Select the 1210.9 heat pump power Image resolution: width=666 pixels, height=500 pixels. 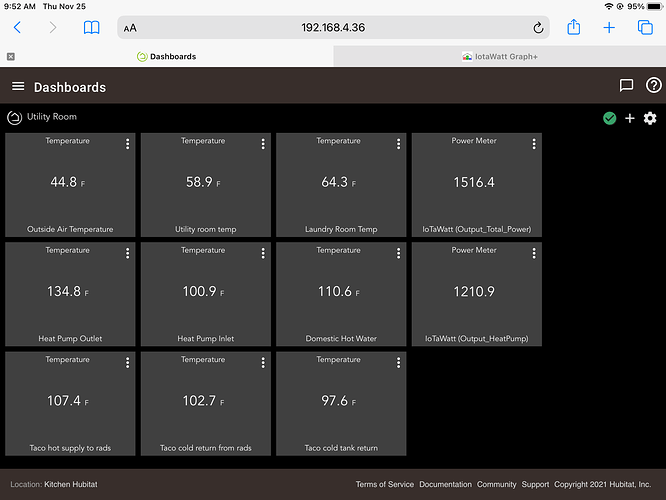[x=474, y=291]
